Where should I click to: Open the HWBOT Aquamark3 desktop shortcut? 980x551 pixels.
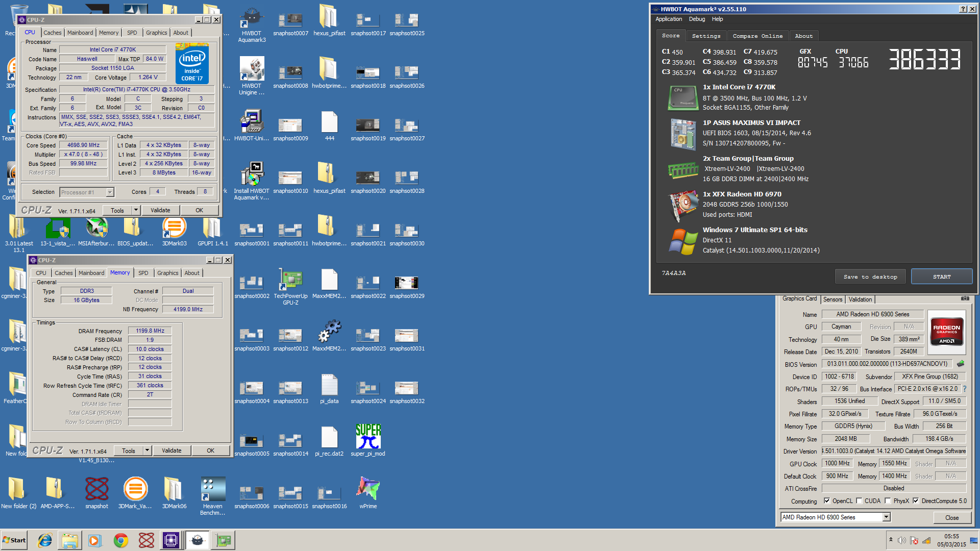click(252, 24)
